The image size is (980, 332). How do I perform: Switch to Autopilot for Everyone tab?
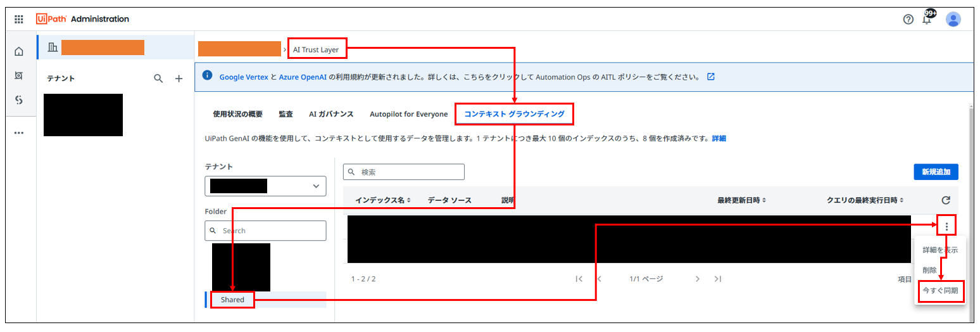tap(408, 115)
